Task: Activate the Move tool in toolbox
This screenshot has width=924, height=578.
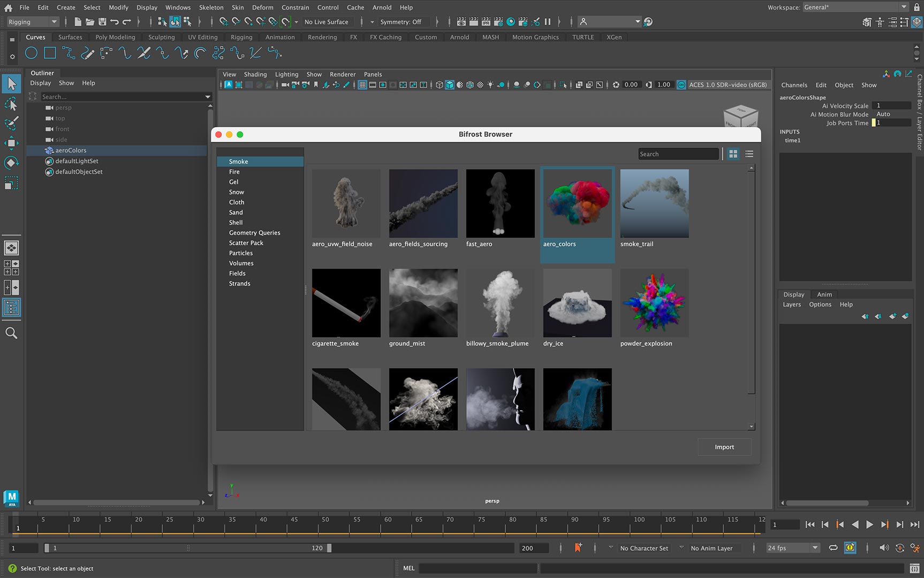Action: pyautogui.click(x=11, y=143)
